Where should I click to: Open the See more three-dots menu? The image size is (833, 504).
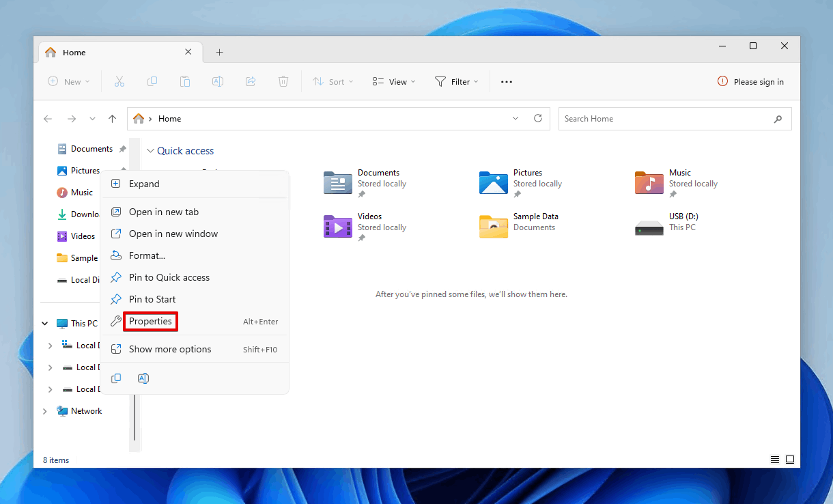click(506, 82)
